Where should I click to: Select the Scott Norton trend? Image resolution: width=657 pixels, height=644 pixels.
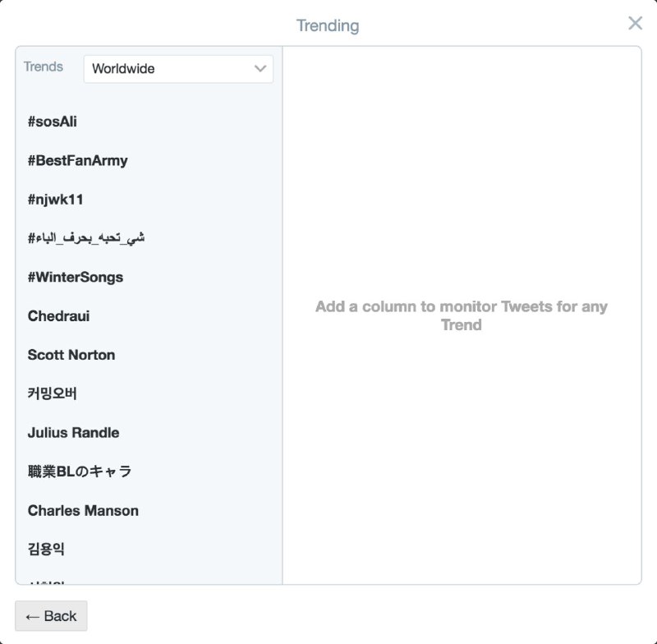71,355
